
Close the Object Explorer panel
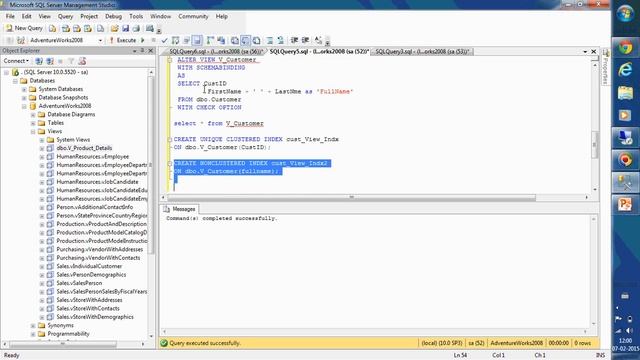(x=150, y=51)
